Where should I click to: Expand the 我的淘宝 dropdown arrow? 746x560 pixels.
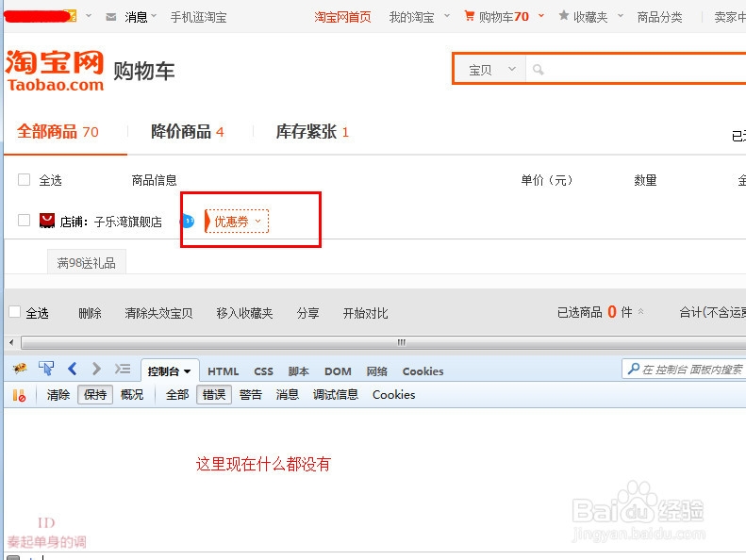pyautogui.click(x=447, y=16)
